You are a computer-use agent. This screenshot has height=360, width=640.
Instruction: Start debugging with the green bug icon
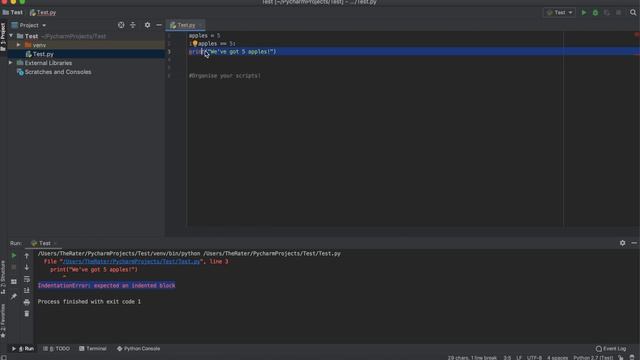[596, 13]
